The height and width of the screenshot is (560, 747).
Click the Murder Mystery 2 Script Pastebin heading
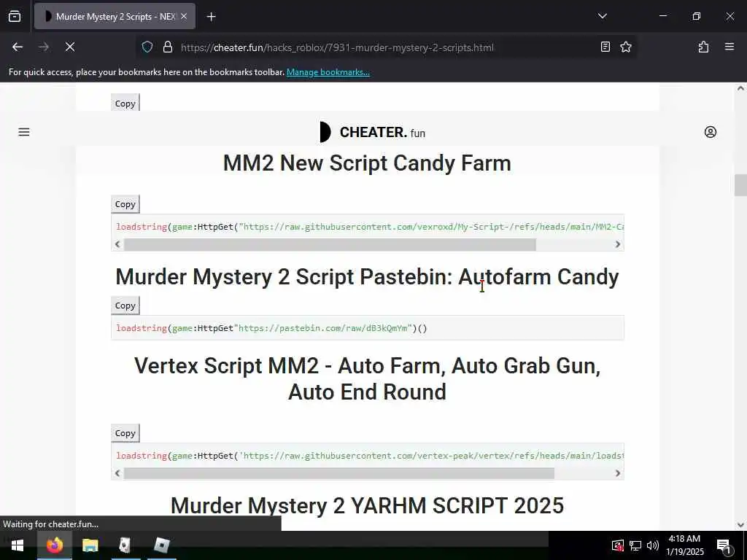367,276
